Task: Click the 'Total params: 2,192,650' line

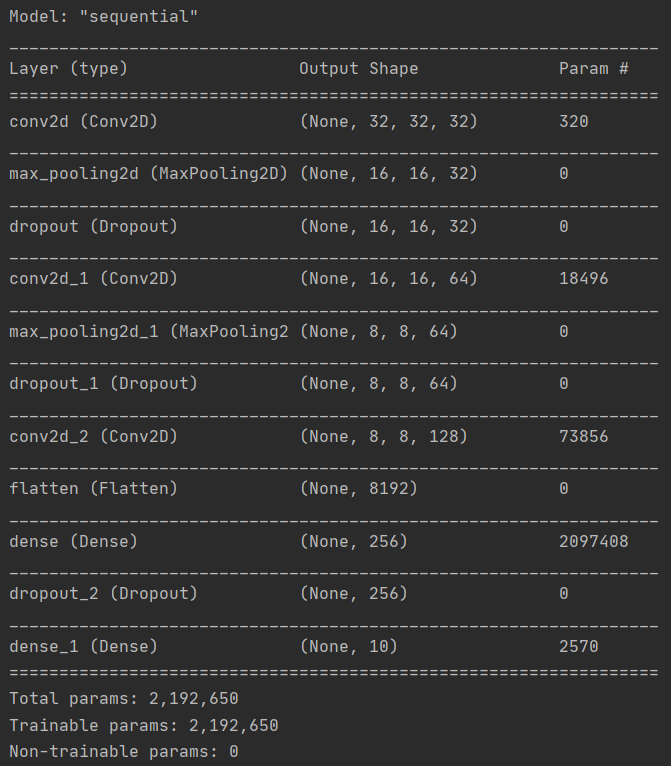Action: (123, 698)
